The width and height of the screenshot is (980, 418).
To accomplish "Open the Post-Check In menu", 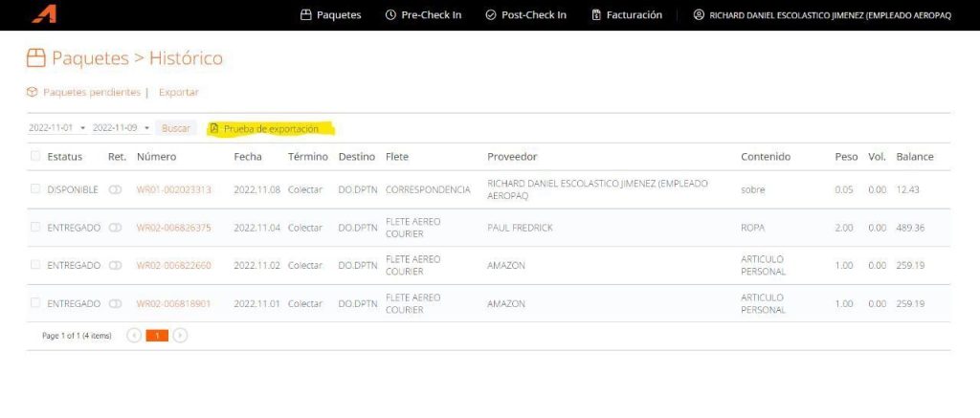I will [x=525, y=15].
